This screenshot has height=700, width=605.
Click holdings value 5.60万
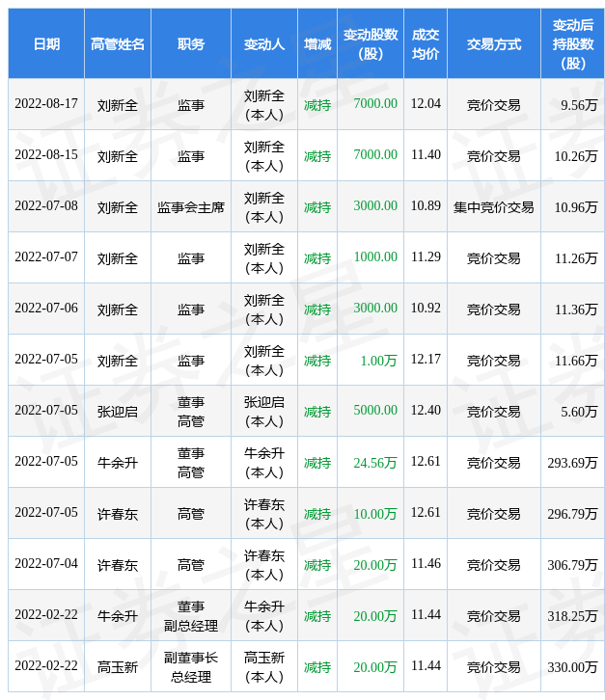[x=579, y=412]
